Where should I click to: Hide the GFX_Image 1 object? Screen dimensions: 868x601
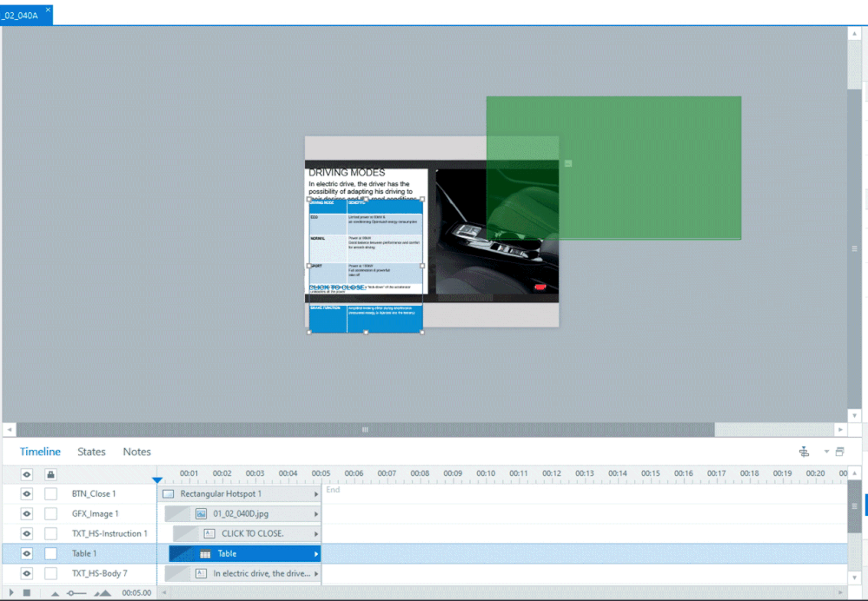27,513
